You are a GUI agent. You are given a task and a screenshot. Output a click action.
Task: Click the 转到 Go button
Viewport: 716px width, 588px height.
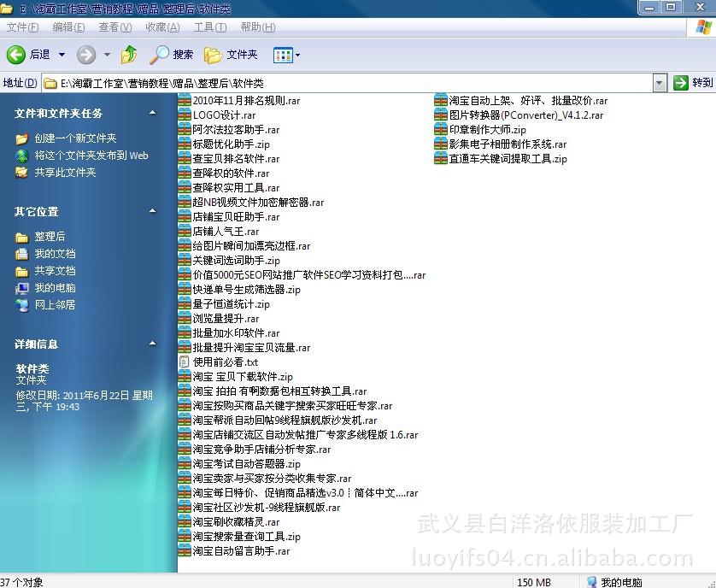693,83
